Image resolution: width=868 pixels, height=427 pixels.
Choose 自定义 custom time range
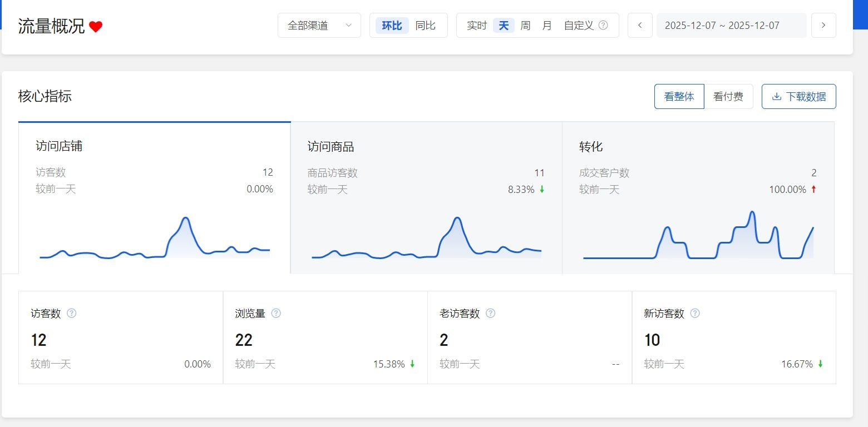click(579, 26)
